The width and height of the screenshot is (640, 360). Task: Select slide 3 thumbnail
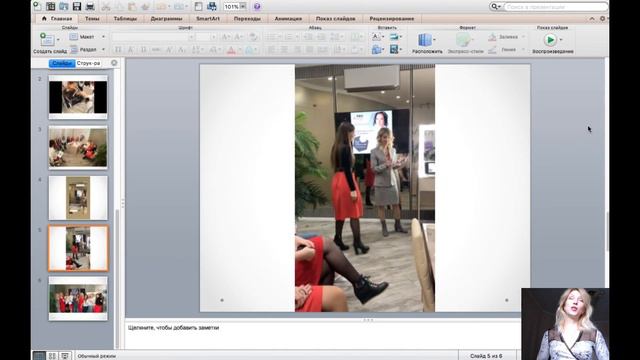click(x=78, y=147)
